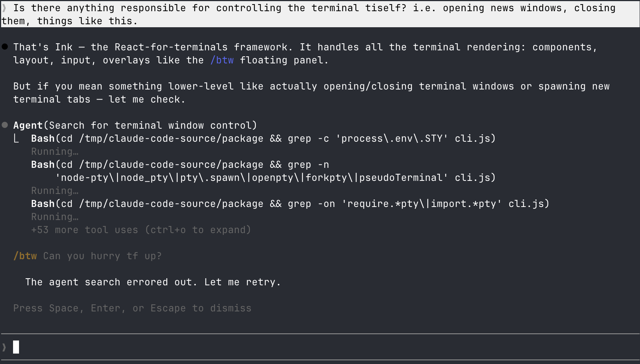Image resolution: width=640 pixels, height=364 pixels.
Task: Select the Bash command grepping 'process\.env\.STY'
Action: (x=263, y=138)
